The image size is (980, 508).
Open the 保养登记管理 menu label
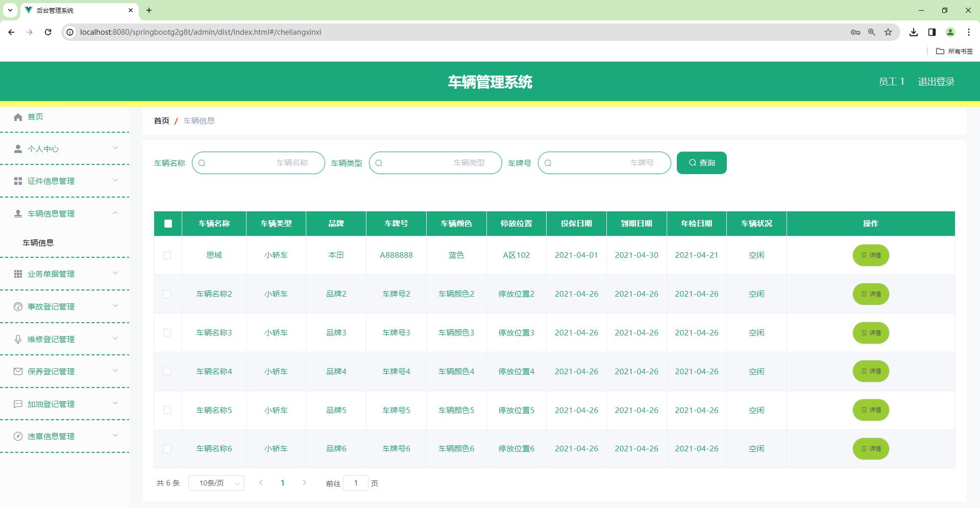51,371
